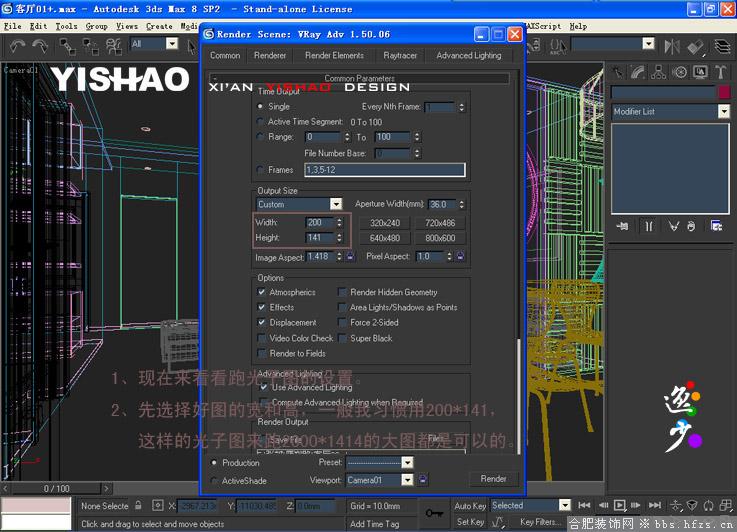This screenshot has width=737, height=532.
Task: Select the Select and Link tool
Action: pyautogui.click(x=68, y=47)
